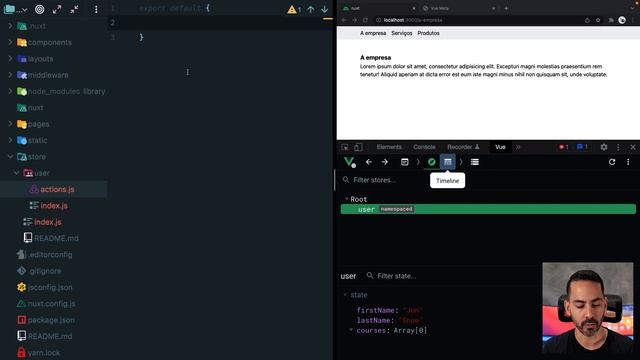Click browser forward button
Image resolution: width=640 pixels, height=360 pixels.
pyautogui.click(x=354, y=20)
